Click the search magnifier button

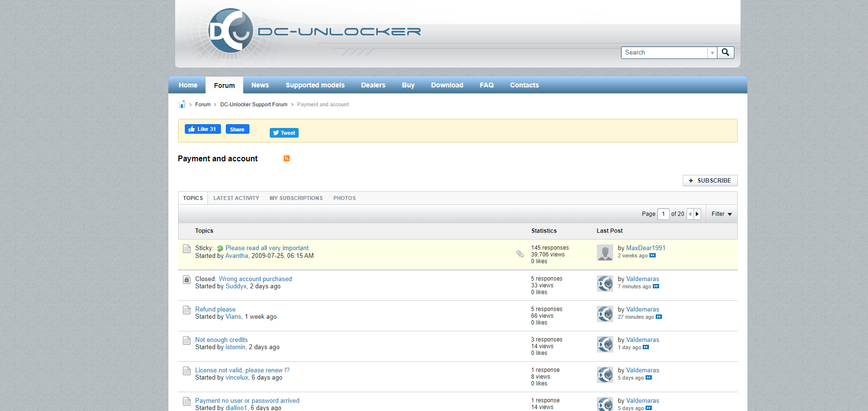coord(725,53)
